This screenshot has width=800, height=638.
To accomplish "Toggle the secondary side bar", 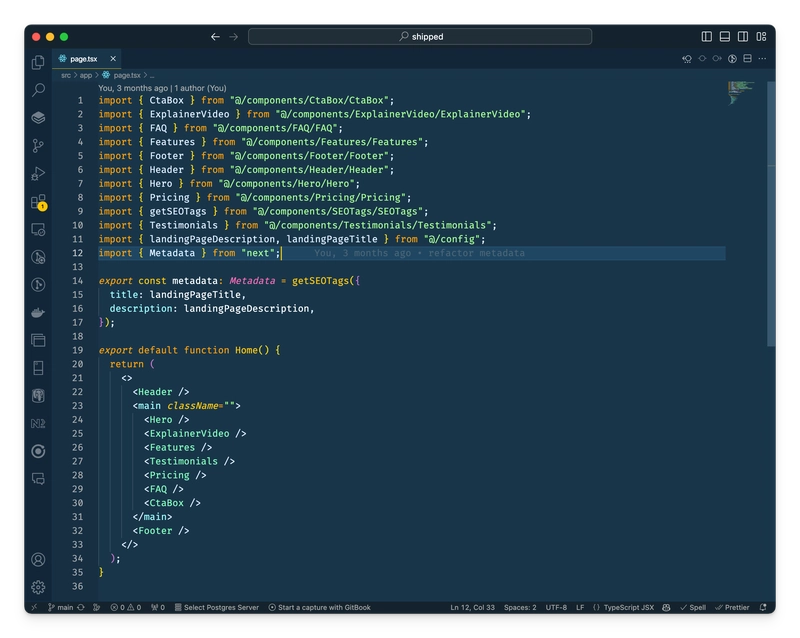I will pyautogui.click(x=743, y=36).
